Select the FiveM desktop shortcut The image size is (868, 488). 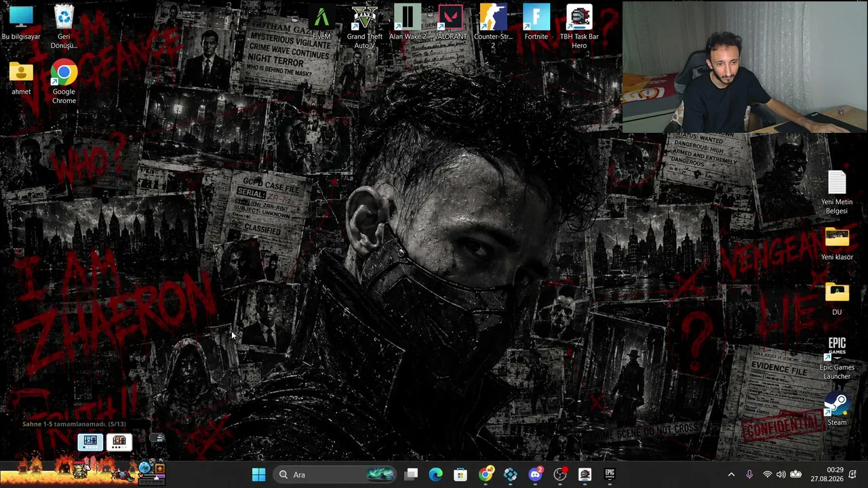coord(321,22)
